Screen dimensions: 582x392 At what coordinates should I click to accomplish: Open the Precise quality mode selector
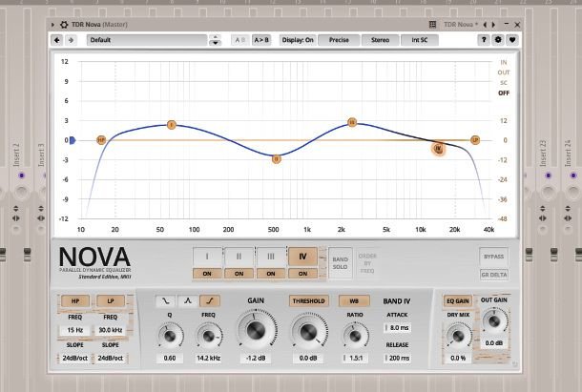pyautogui.click(x=339, y=40)
